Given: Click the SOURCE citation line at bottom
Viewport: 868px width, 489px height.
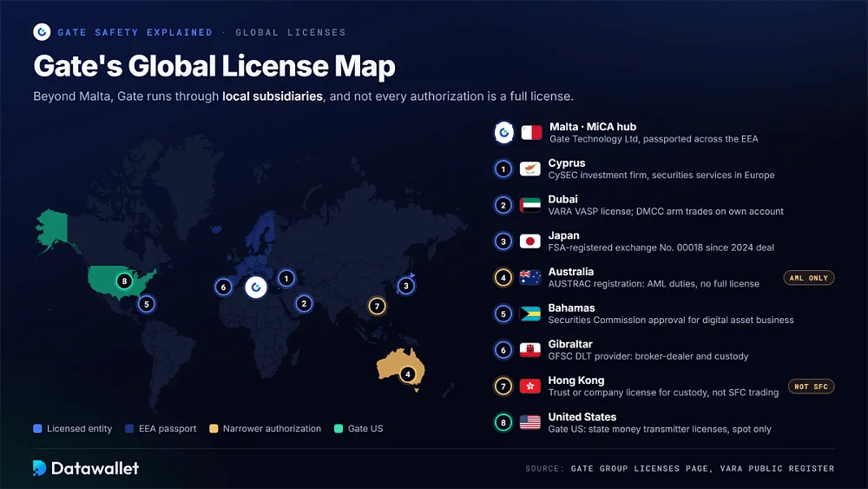Looking at the screenshot, I should tap(680, 468).
